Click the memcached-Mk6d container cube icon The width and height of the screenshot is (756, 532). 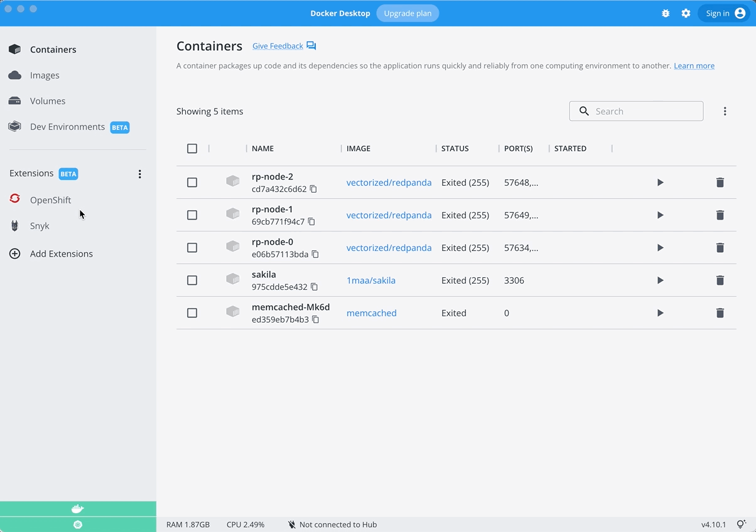click(x=233, y=312)
